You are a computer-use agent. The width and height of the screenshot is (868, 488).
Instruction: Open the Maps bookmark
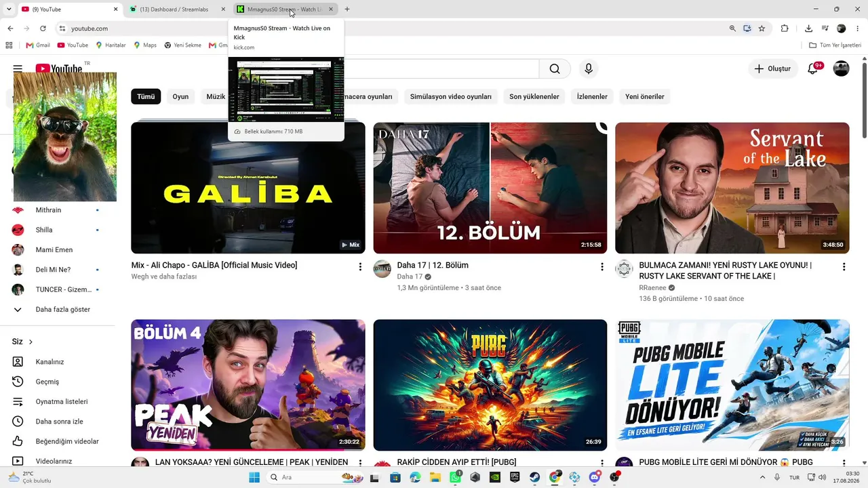click(144, 45)
